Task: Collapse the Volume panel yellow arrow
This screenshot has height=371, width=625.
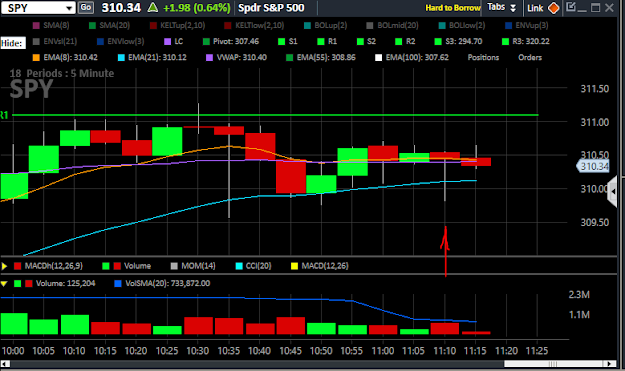Action: 4,284
